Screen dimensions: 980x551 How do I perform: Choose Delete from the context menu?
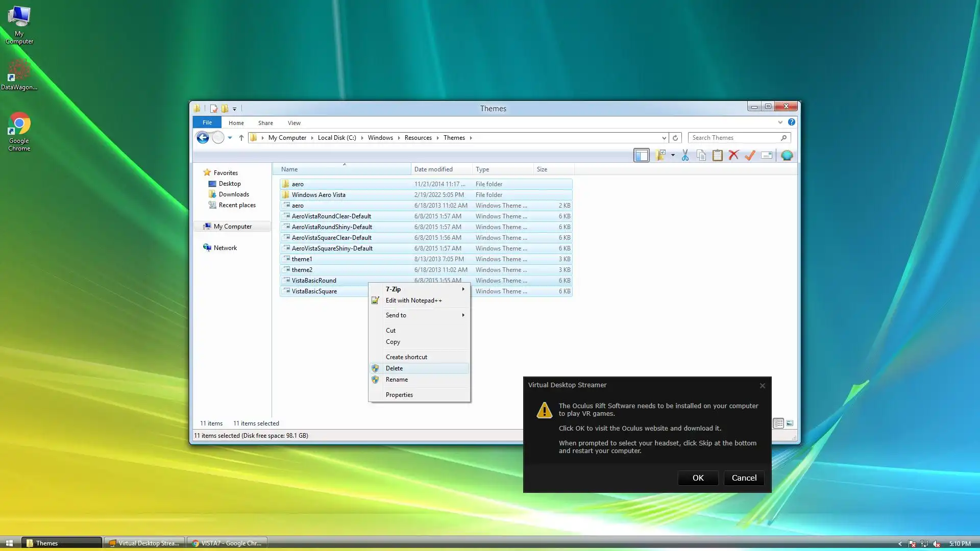click(394, 368)
